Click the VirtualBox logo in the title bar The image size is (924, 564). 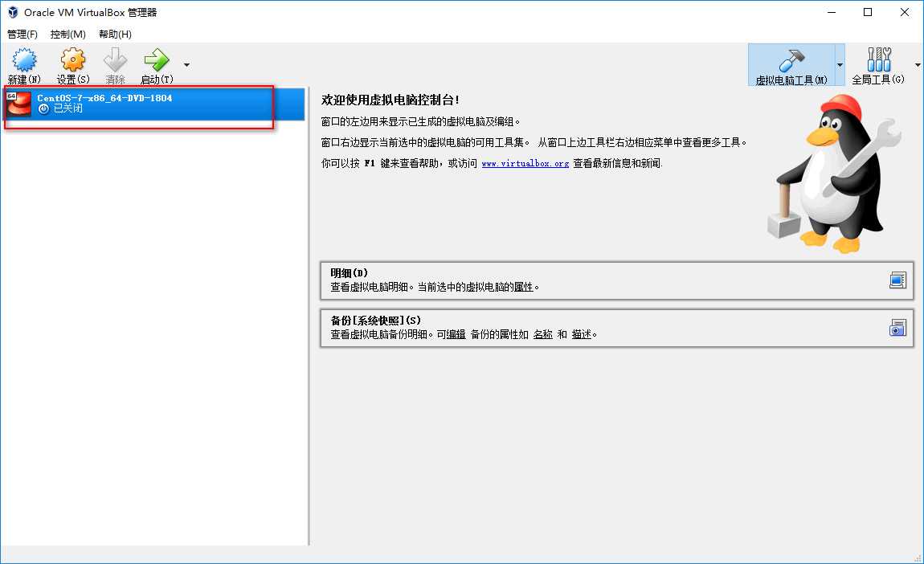12,12
